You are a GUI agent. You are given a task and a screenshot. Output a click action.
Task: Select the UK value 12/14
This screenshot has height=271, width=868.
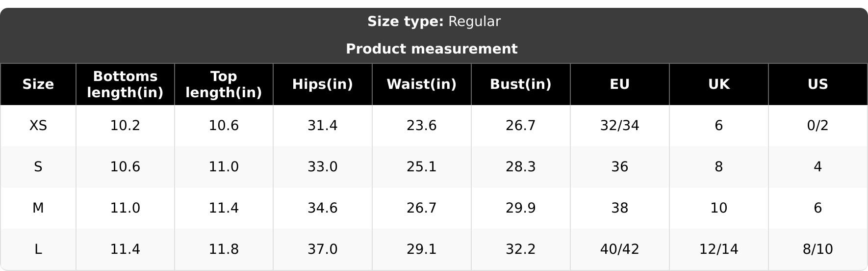(x=719, y=249)
